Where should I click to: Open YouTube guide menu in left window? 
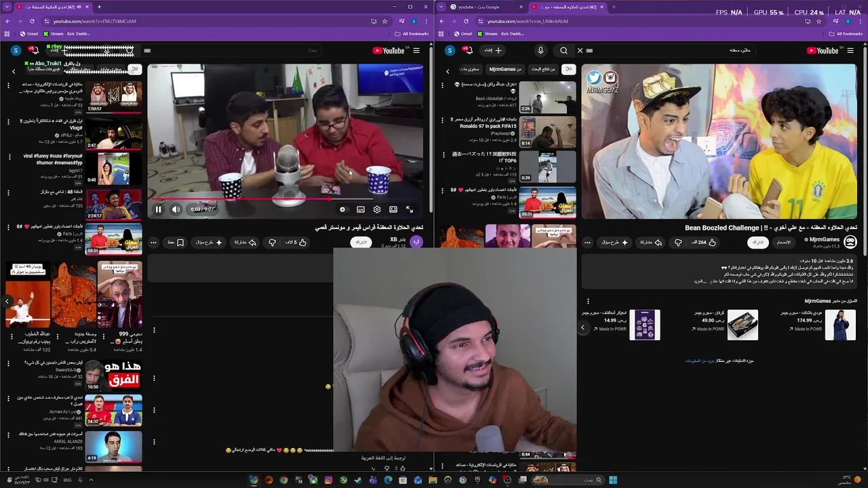point(416,50)
